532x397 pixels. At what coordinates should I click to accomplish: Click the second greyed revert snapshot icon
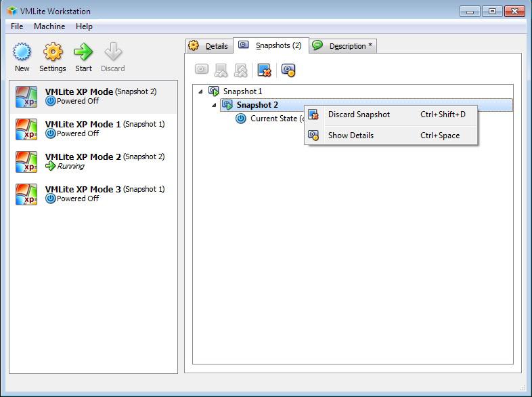point(241,70)
